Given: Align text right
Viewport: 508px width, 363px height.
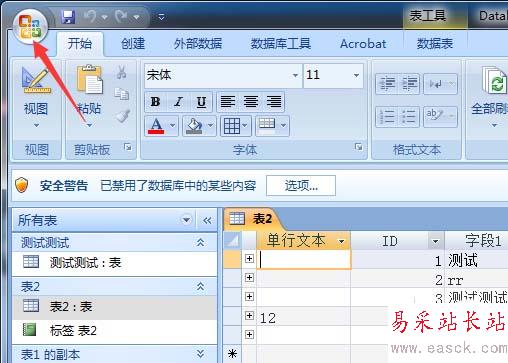Looking at the screenshot, I should [274, 102].
